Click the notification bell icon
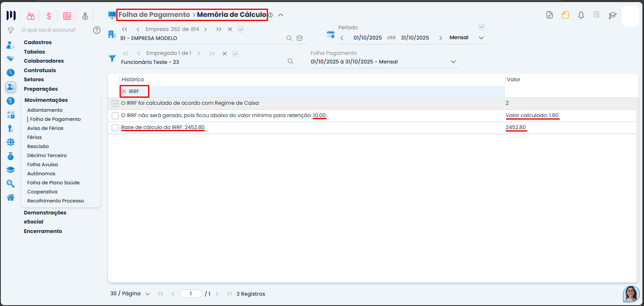 [581, 15]
